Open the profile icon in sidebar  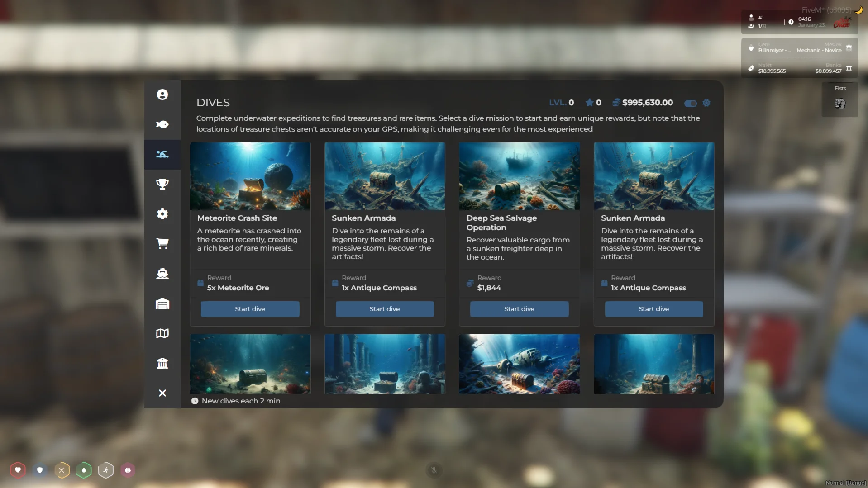click(x=162, y=95)
